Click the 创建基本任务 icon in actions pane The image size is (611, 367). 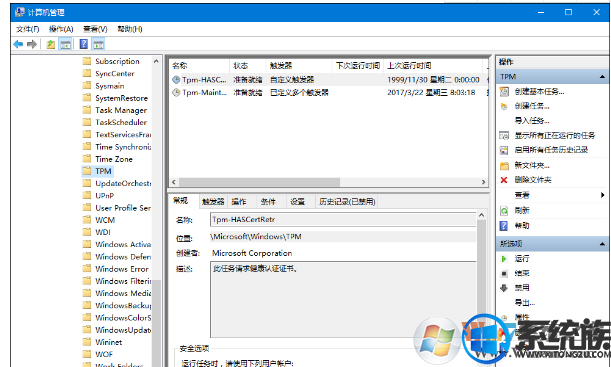pyautogui.click(x=504, y=92)
